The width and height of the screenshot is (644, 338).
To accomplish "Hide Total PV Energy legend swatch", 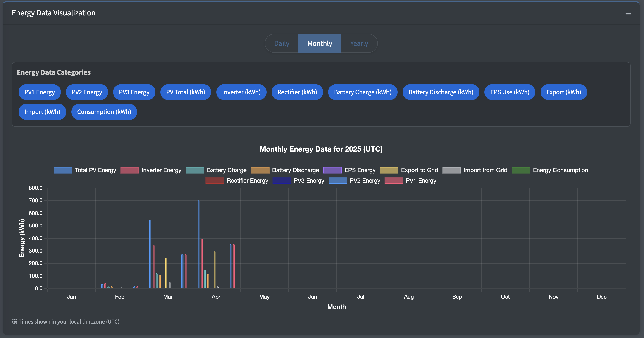I will coord(63,170).
